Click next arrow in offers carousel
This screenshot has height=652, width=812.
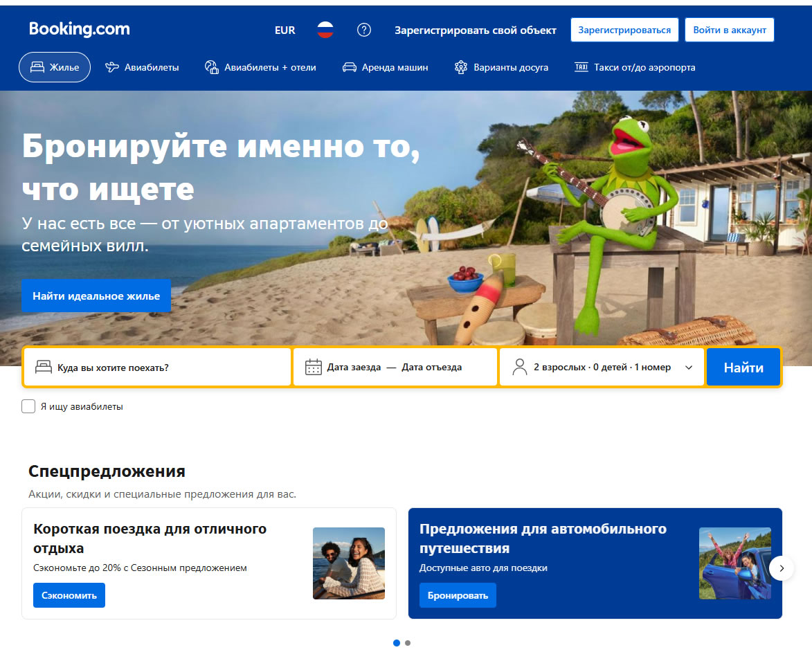(x=782, y=568)
